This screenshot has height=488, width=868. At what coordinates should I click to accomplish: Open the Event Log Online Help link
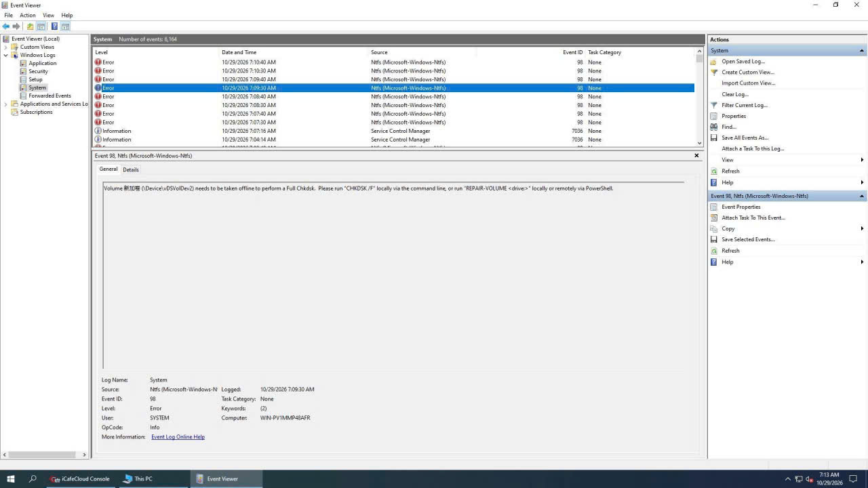tap(178, 437)
